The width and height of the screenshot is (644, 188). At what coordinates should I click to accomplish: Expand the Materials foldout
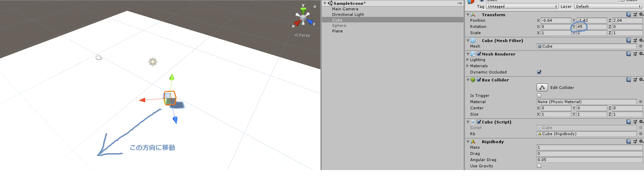[467, 66]
